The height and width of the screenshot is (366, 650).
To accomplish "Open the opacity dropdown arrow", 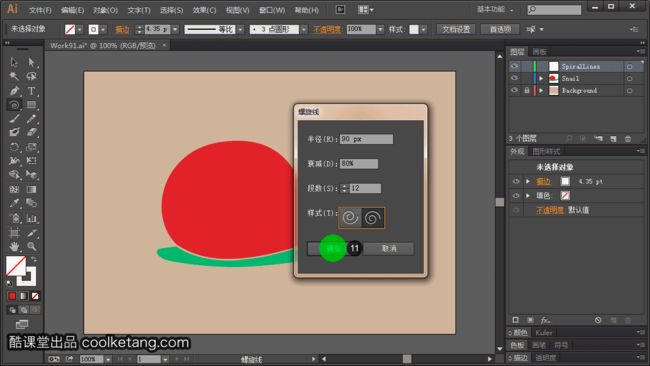I will click(380, 29).
